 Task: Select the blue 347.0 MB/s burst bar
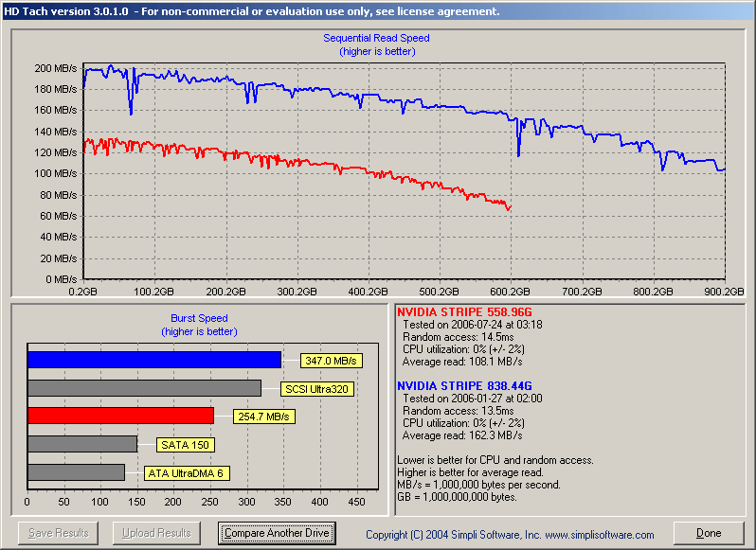(154, 360)
